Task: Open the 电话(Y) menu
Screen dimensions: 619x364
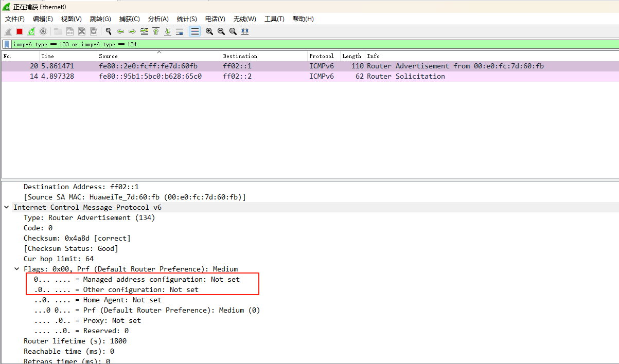Action: point(215,19)
